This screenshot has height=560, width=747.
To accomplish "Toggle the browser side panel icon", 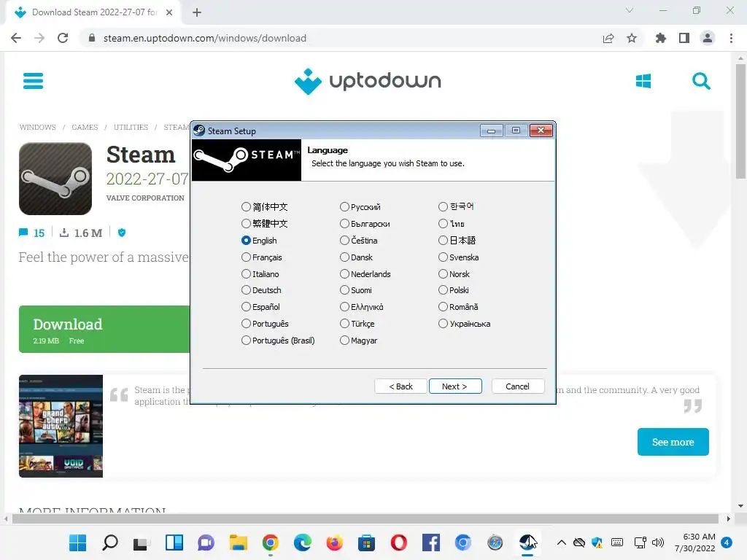I will [684, 38].
